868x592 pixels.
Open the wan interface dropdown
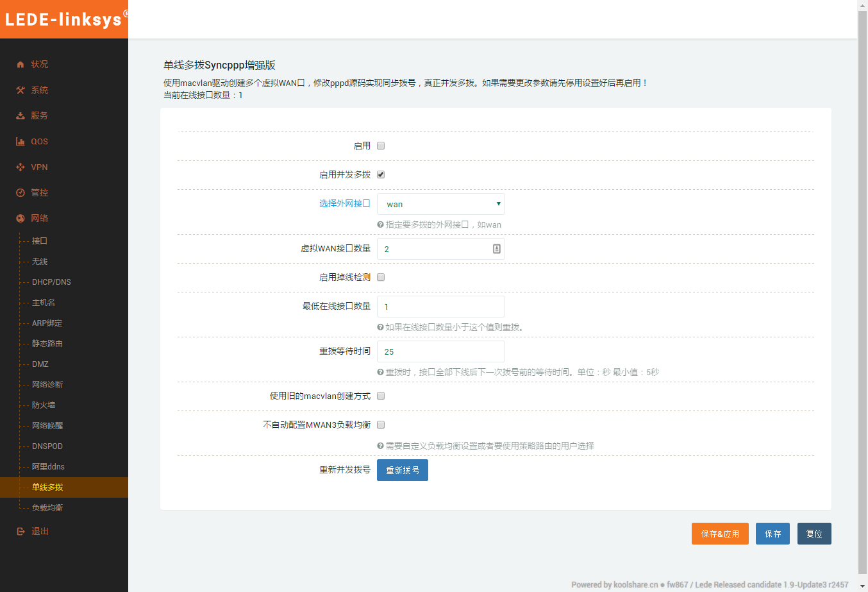[x=441, y=204]
